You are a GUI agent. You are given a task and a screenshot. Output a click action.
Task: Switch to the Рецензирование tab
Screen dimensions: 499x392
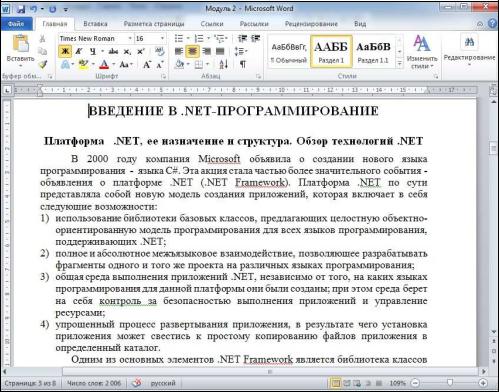coord(311,24)
